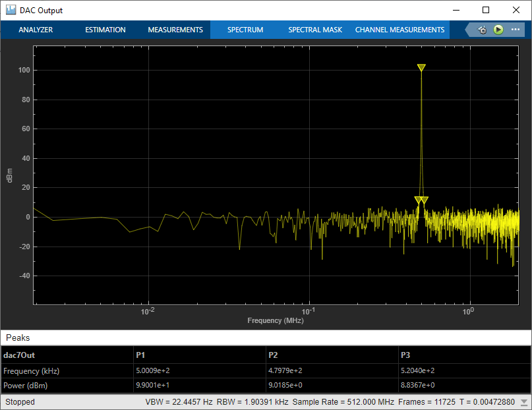Maximize the DAC Output window
The image size is (532, 410).
[x=486, y=10]
